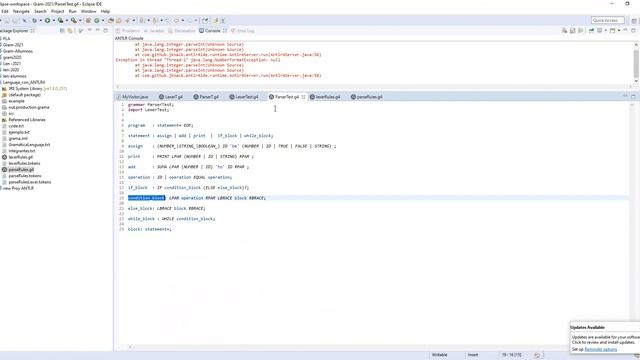The width and height of the screenshot is (640, 360).
Task: Select the Gram-Alumnos project
Action: coord(17,51)
